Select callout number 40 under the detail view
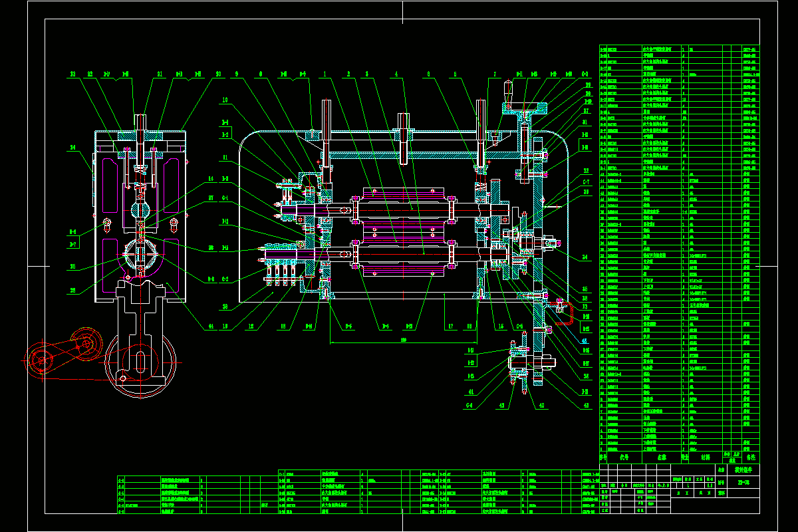Viewport: 798px width, 532px height. (542, 404)
